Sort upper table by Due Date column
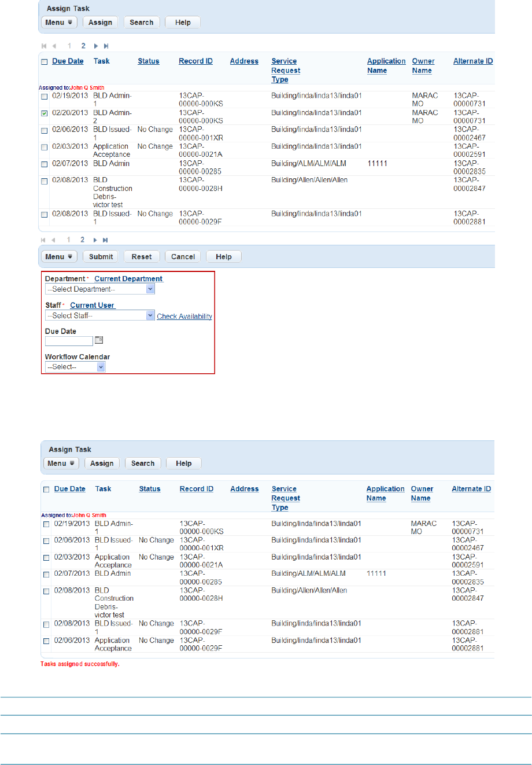Screen dimensions: 532x765 68,61
